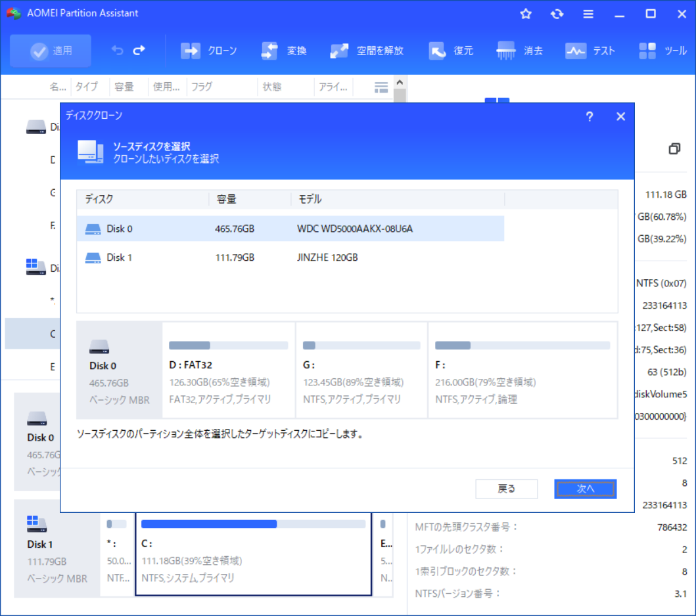Click Disk 0 icon in dialog preview

99,346
